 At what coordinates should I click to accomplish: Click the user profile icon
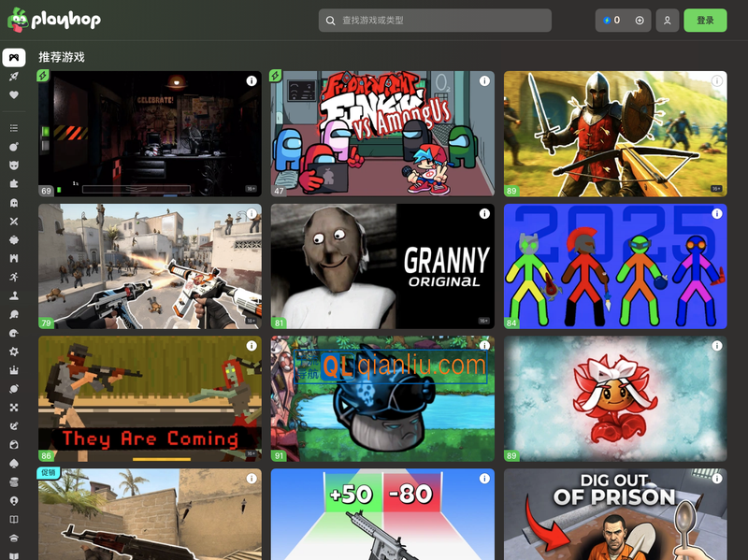pyautogui.click(x=667, y=21)
